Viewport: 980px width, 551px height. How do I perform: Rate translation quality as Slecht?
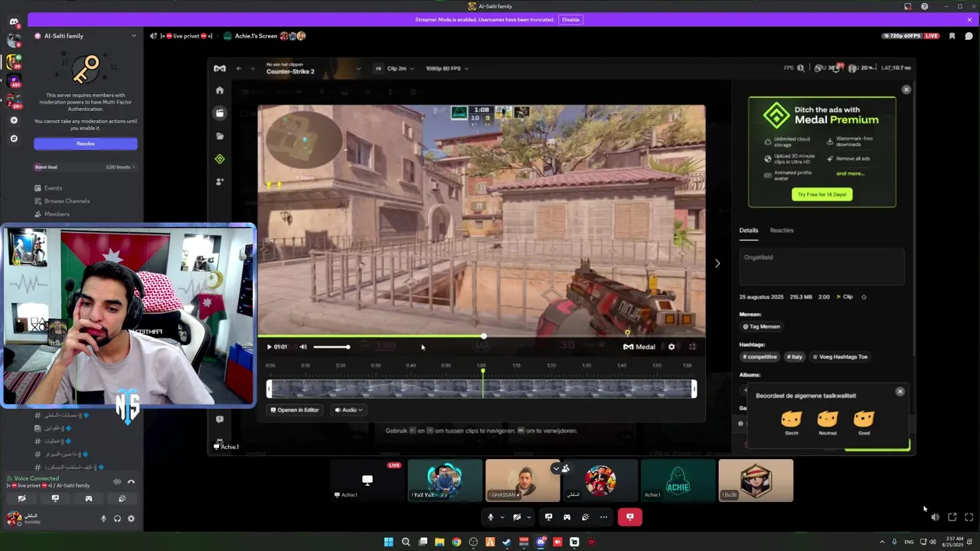tap(792, 422)
